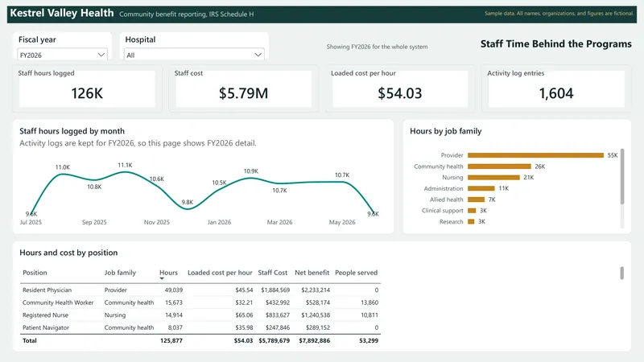Click the Community Health Worker row

coord(200,302)
